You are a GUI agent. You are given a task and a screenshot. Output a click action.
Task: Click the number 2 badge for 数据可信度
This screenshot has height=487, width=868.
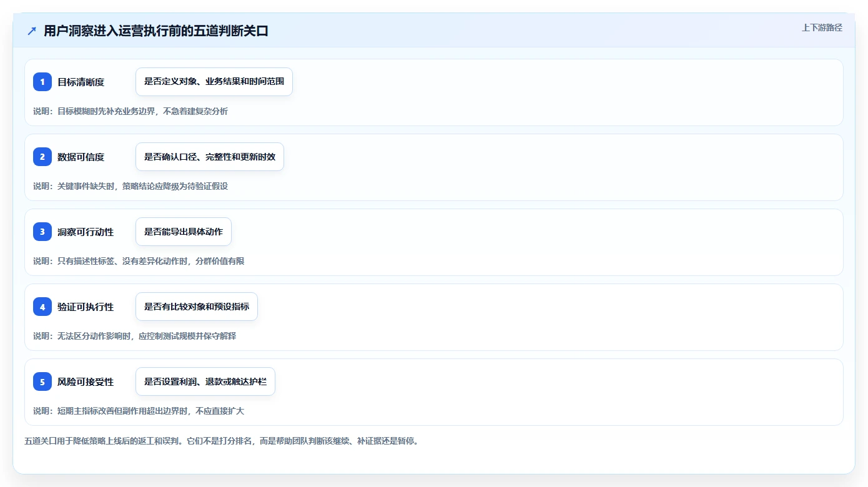click(x=42, y=157)
